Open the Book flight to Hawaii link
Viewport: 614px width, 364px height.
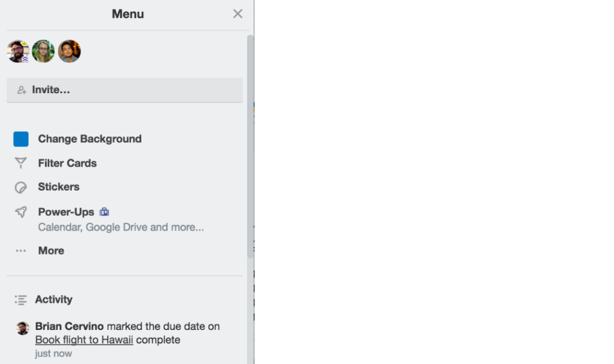(x=84, y=339)
